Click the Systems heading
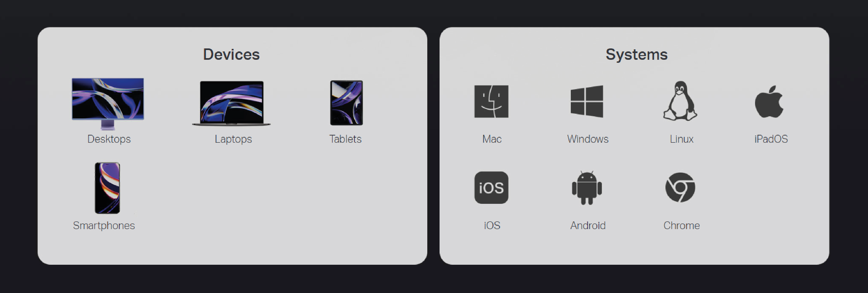Viewport: 868px width, 293px height. coord(637,54)
